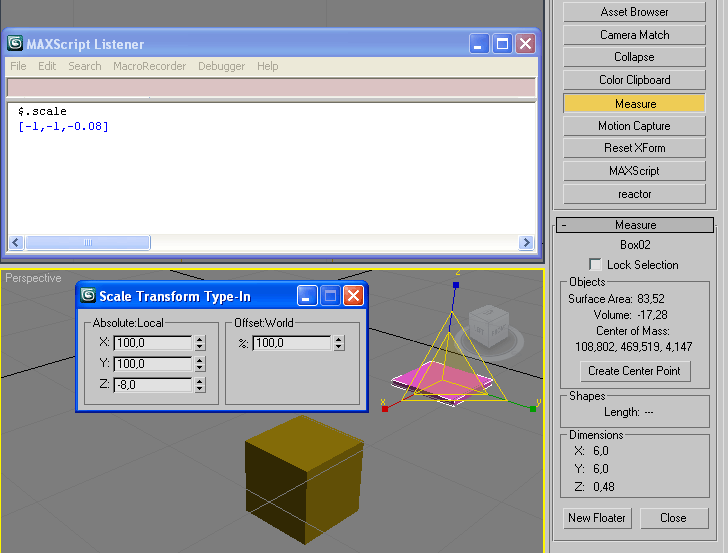The image size is (728, 553).
Task: Open the MAXScript utility
Action: click(634, 171)
